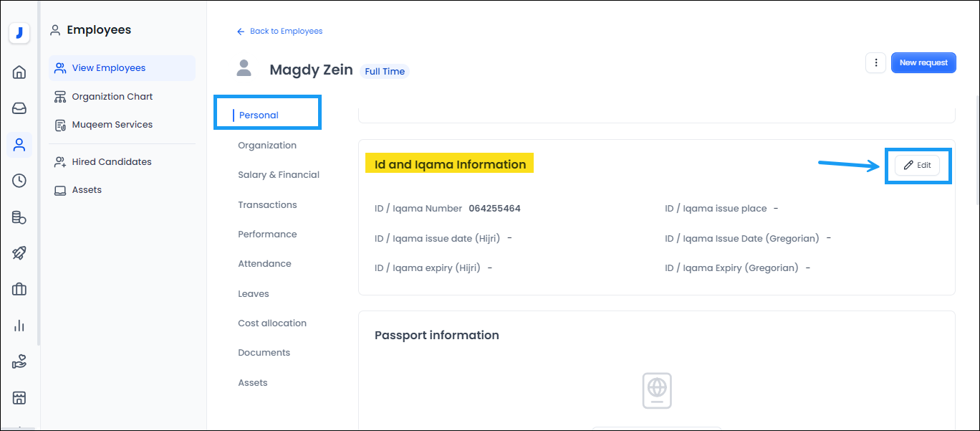Open the Documents tab
The height and width of the screenshot is (431, 980).
pos(264,353)
